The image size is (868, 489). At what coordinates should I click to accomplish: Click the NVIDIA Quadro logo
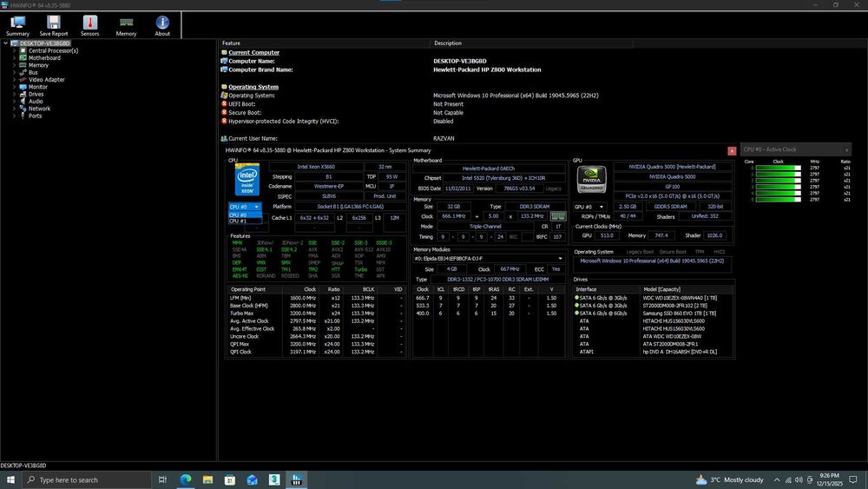[591, 179]
